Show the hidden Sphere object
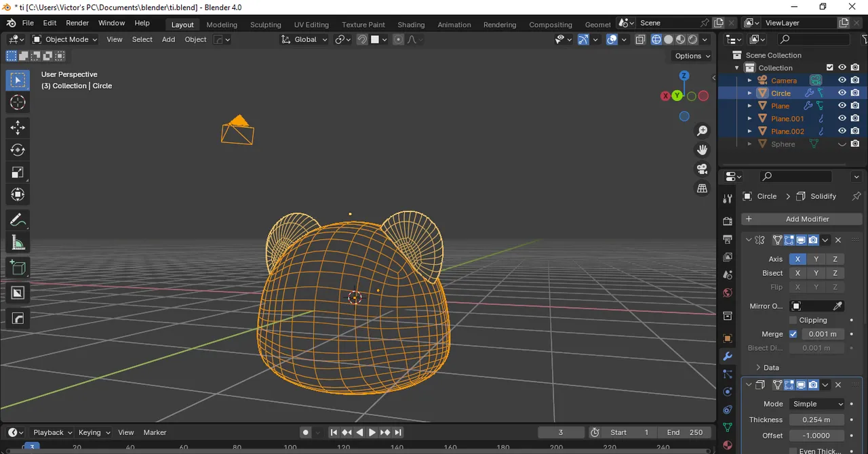Image resolution: width=868 pixels, height=454 pixels. point(842,144)
